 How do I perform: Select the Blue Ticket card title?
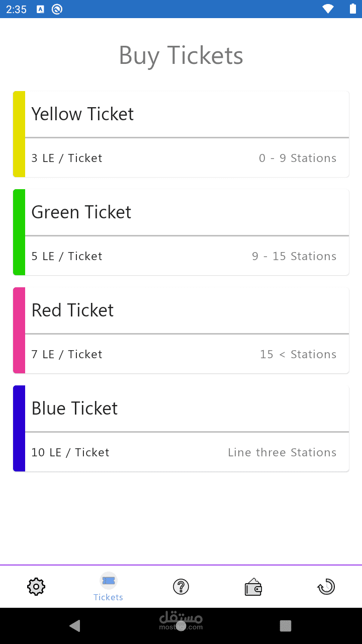pos(74,409)
